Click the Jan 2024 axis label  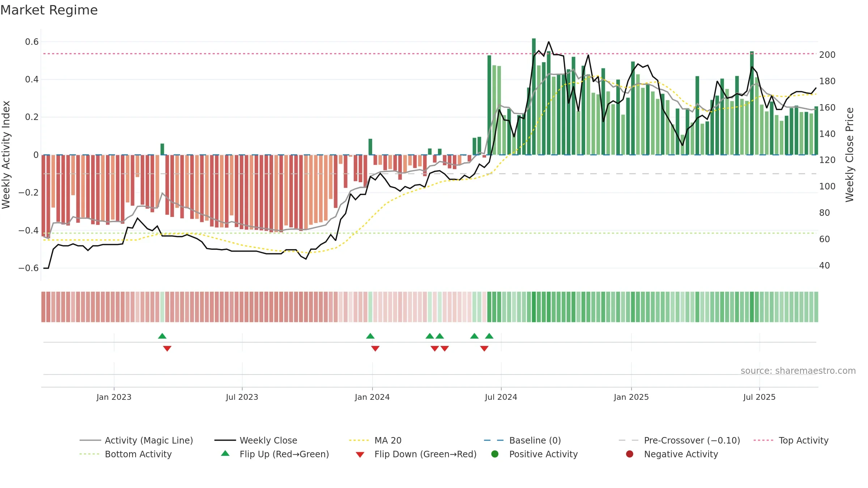tap(372, 397)
